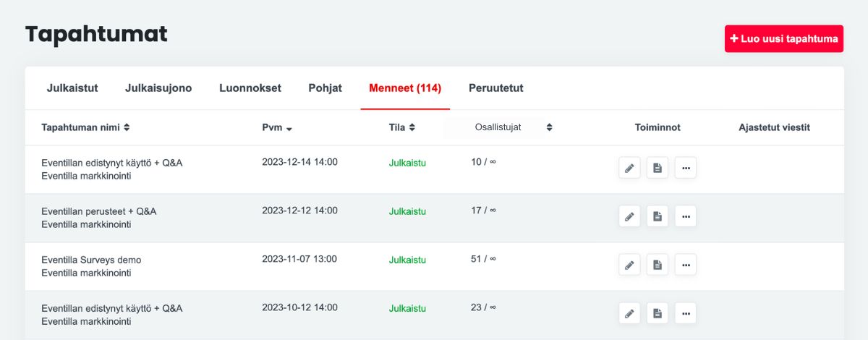Viewport: 868px width, 340px height.
Task: Open the Luonnokset tab
Action: [250, 88]
